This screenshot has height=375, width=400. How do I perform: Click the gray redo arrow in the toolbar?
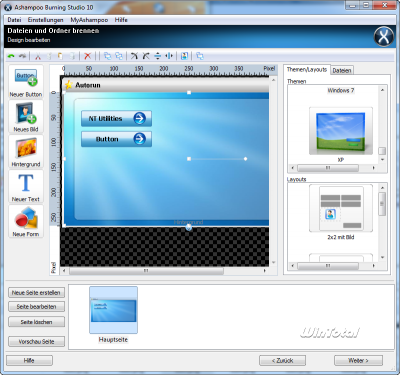click(x=22, y=56)
